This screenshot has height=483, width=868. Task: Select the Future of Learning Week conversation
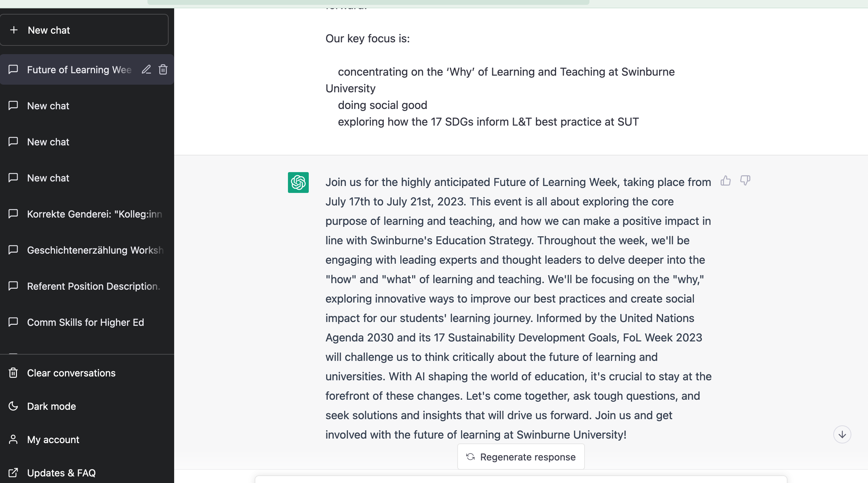click(x=79, y=70)
